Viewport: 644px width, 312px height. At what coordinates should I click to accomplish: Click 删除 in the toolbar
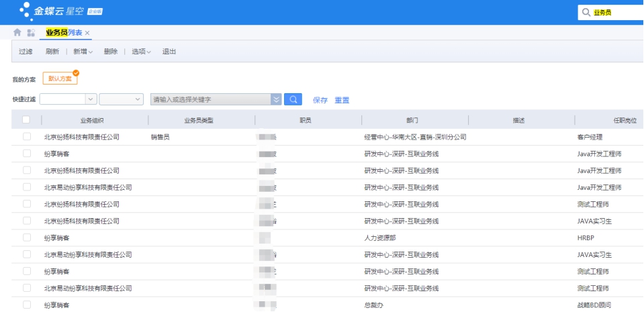[111, 51]
